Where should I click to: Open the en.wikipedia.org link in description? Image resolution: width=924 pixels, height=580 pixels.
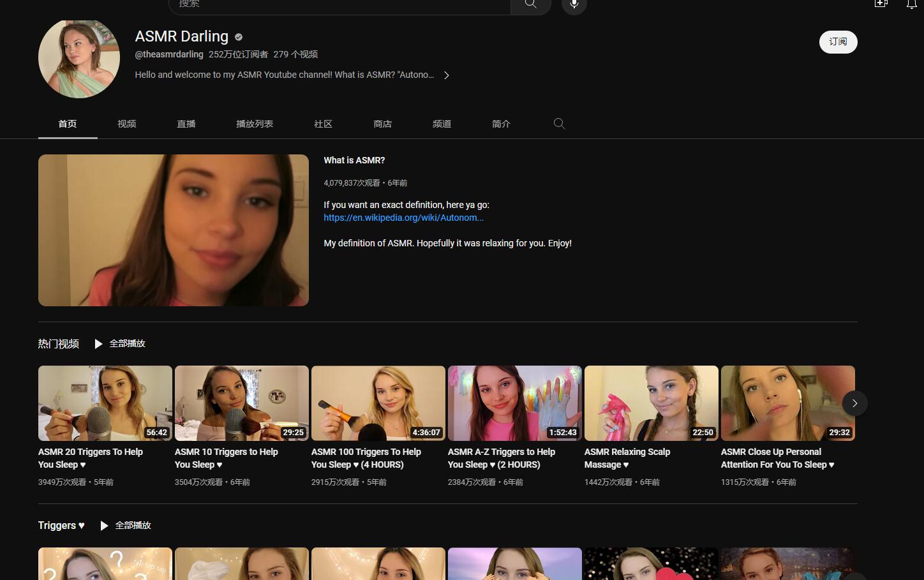tap(403, 218)
